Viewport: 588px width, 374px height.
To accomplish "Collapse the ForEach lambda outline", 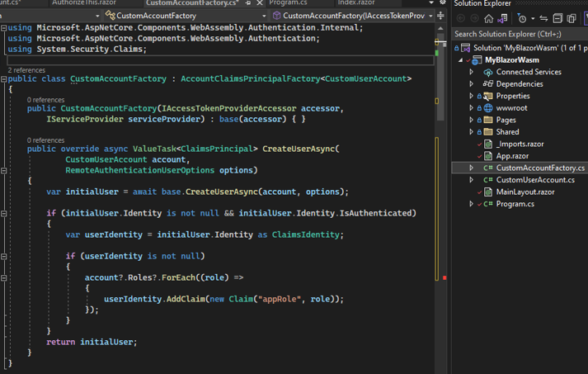I will 4,278.
